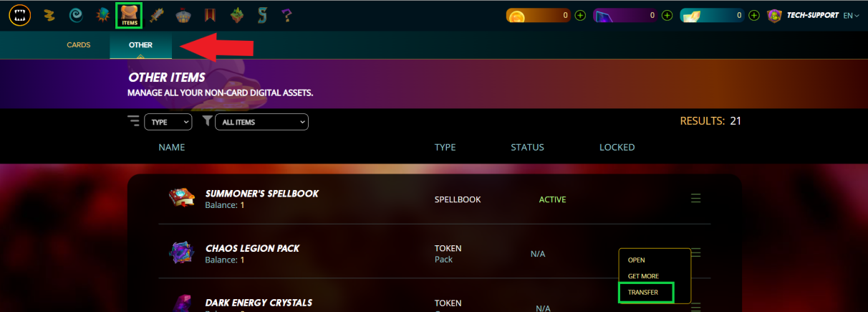This screenshot has height=312, width=868.
Task: Click the Summoner's Spellbook Balance: 1 text
Action: click(x=225, y=205)
